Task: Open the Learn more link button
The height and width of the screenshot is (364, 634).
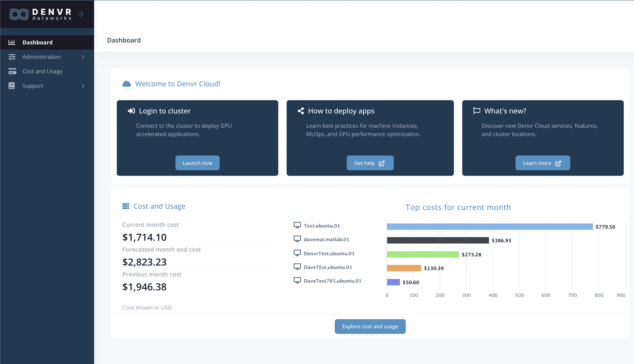Action: 542,163
